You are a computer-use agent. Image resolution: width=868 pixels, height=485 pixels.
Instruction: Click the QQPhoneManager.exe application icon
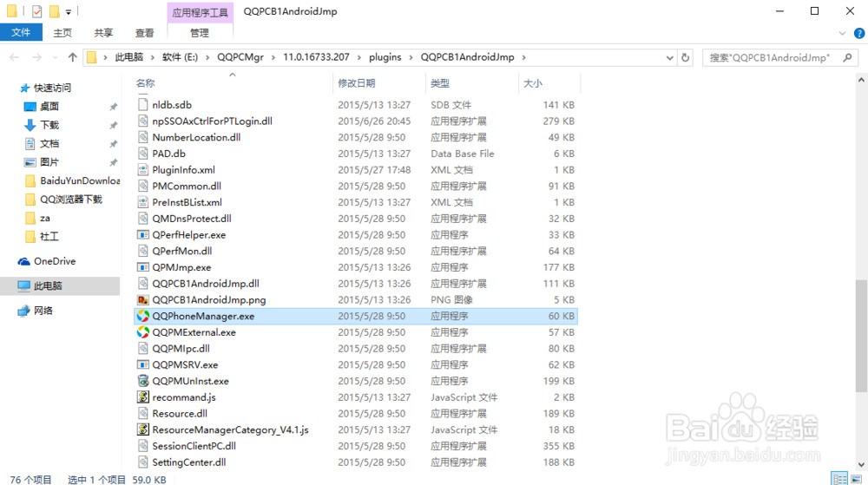(x=143, y=316)
